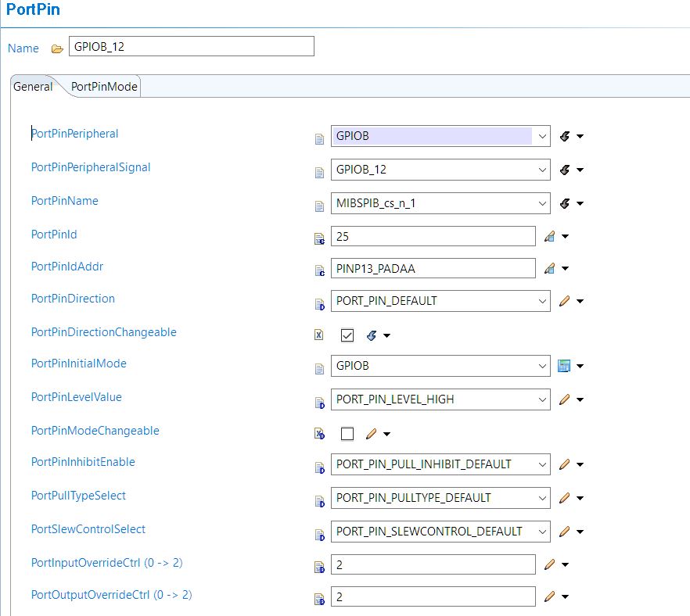Click the pencil icon next to PortPinDirection
Image resolution: width=690 pixels, height=616 pixels.
click(565, 301)
